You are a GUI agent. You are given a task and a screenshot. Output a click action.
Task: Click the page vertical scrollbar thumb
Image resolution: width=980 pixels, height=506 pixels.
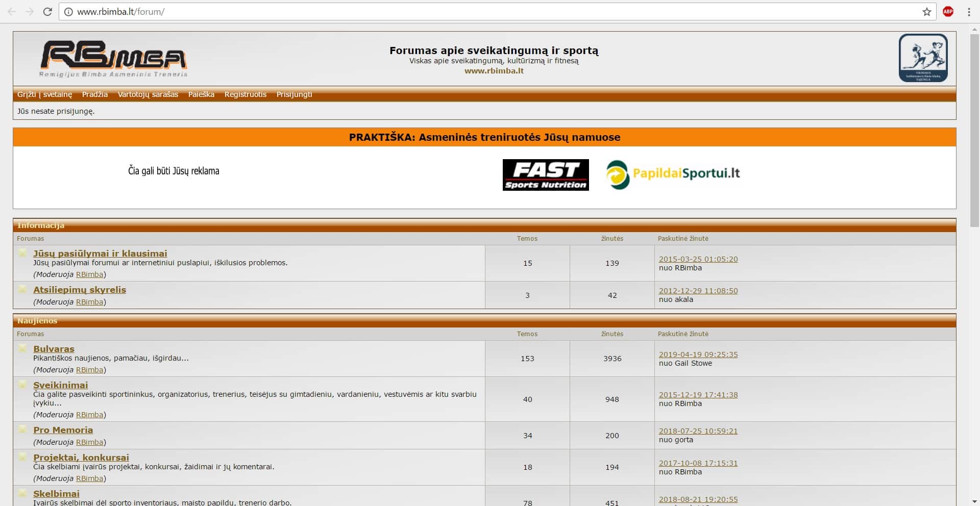pos(974,130)
